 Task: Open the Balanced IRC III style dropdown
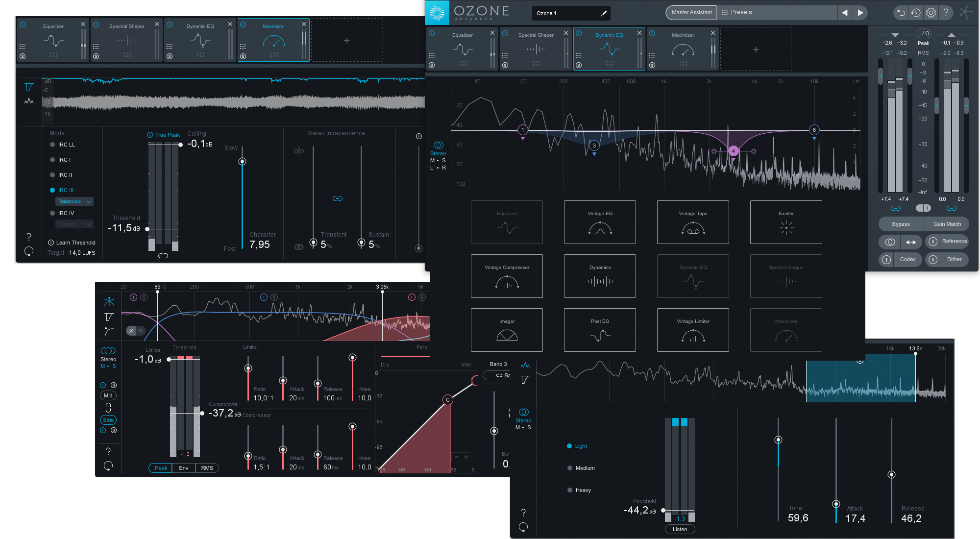[x=74, y=201]
